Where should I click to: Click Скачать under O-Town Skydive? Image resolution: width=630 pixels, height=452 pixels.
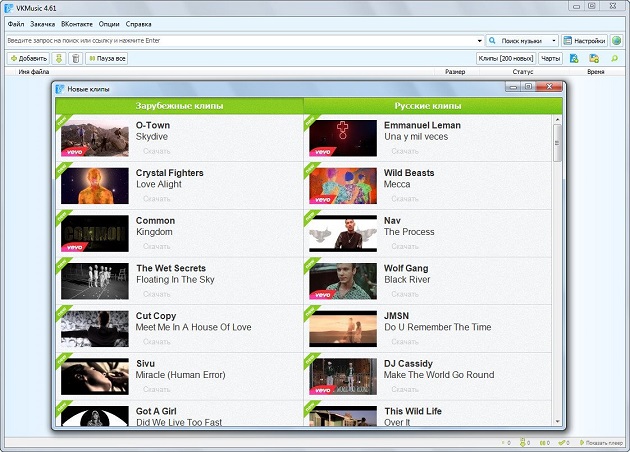[157, 151]
